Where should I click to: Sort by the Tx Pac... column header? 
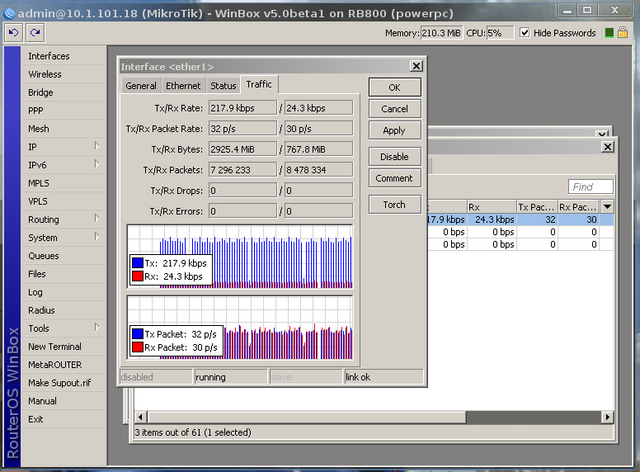click(x=537, y=207)
